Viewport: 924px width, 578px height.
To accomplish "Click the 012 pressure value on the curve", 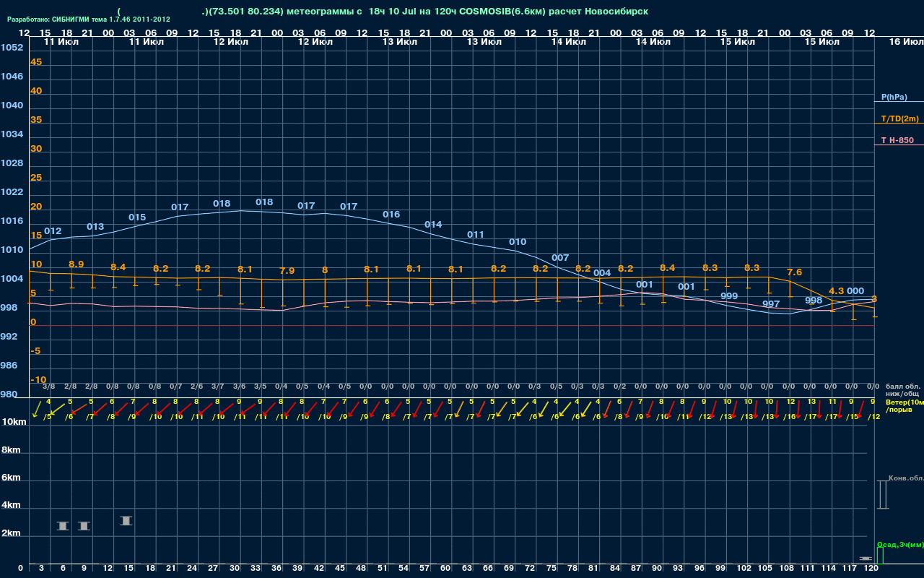I will 53,231.
